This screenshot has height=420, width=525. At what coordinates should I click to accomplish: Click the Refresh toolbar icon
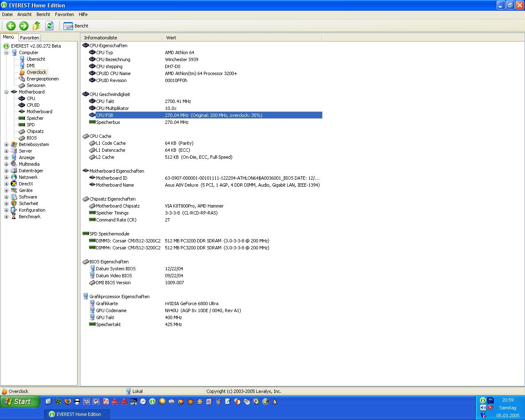[50, 26]
